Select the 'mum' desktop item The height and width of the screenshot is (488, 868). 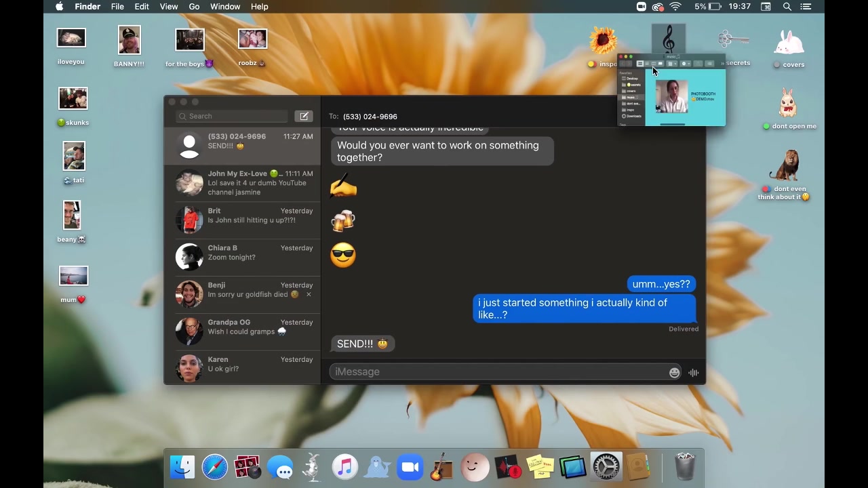pyautogui.click(x=73, y=284)
